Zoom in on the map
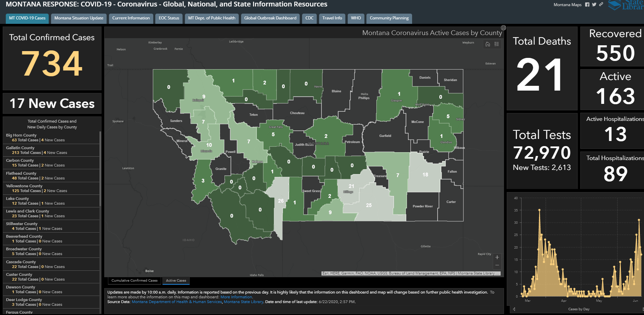The image size is (644, 315). pyautogui.click(x=497, y=257)
